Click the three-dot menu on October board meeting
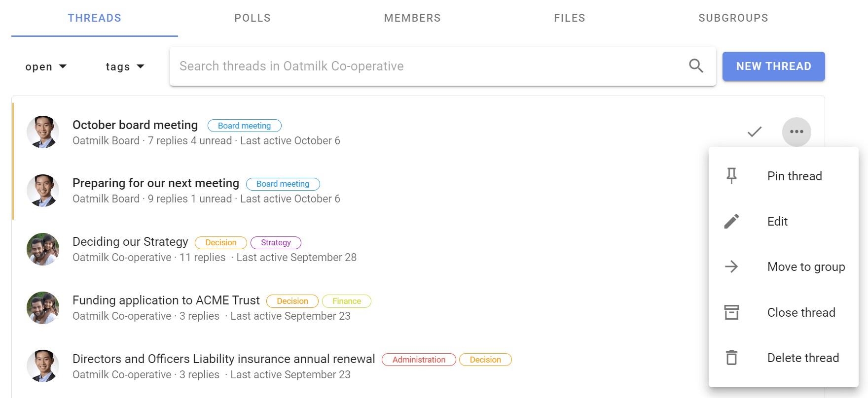The height and width of the screenshot is (398, 868). (796, 132)
